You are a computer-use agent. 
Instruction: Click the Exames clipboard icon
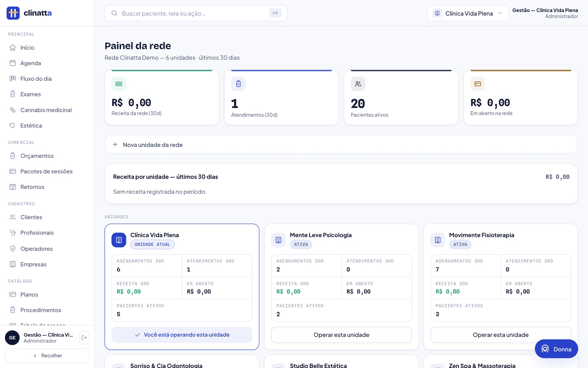click(x=13, y=94)
